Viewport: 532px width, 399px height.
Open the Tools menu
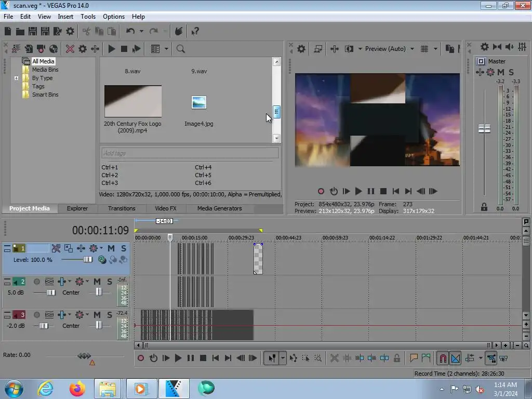pos(88,17)
